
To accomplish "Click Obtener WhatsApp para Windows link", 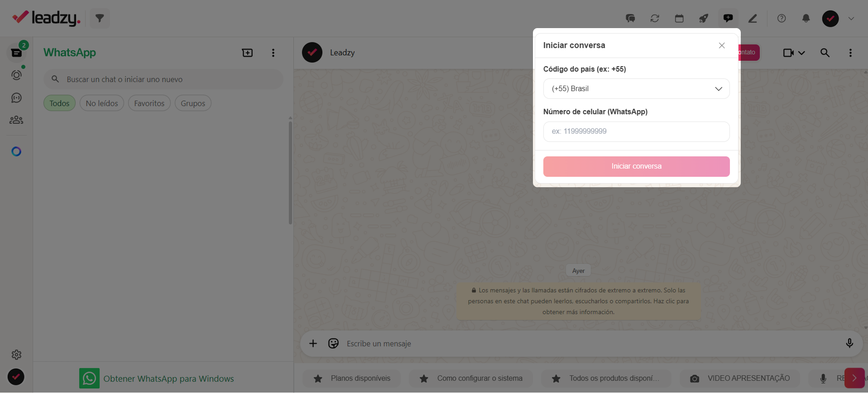I will 168,379.
